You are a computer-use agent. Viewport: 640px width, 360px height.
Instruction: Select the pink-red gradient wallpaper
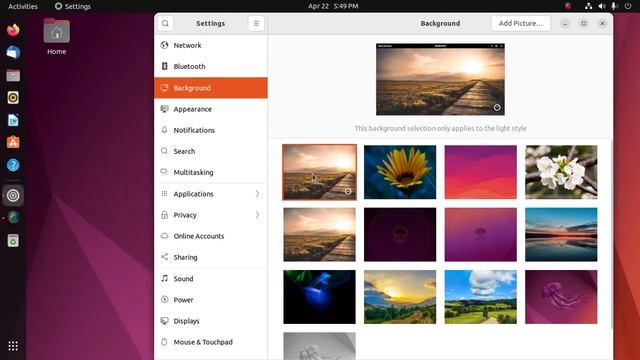pos(480,172)
